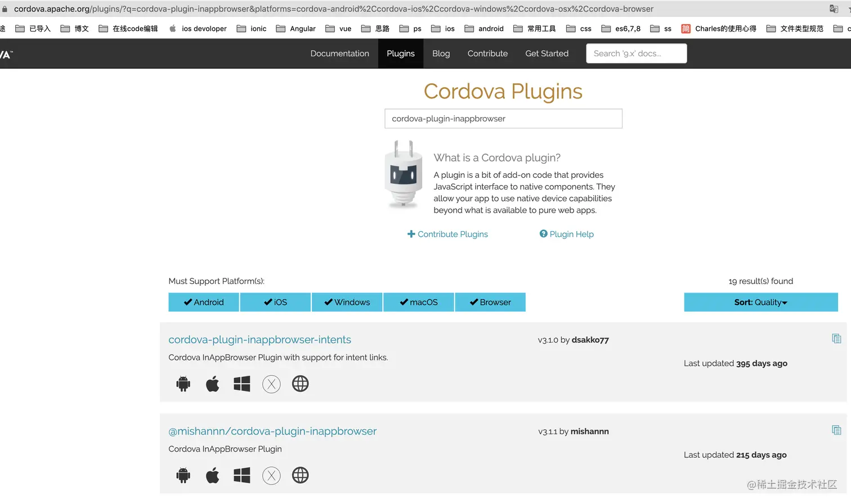The image size is (851, 504).
Task: Click macOS X icon under mishannn plugin
Action: (x=271, y=476)
